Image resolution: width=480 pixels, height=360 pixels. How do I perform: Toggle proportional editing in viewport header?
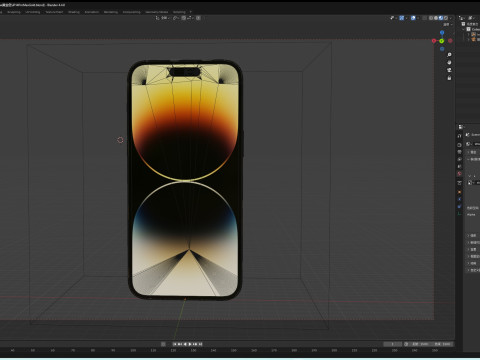coord(198,18)
